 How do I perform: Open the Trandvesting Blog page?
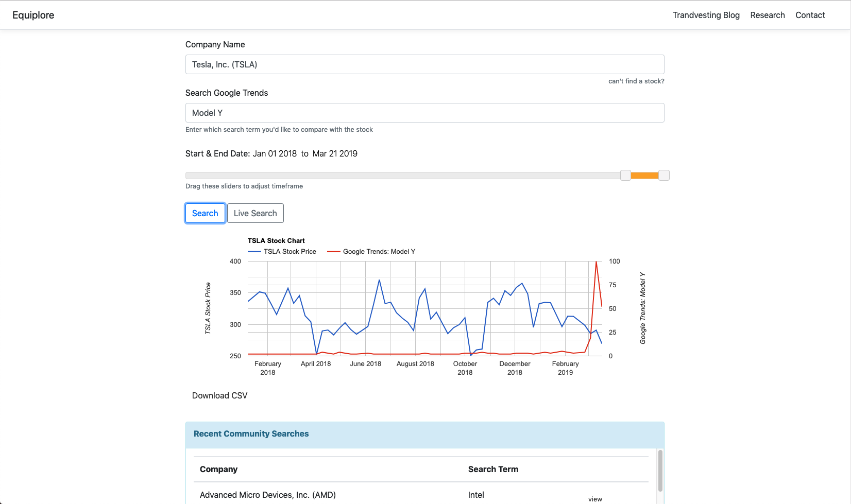point(706,15)
